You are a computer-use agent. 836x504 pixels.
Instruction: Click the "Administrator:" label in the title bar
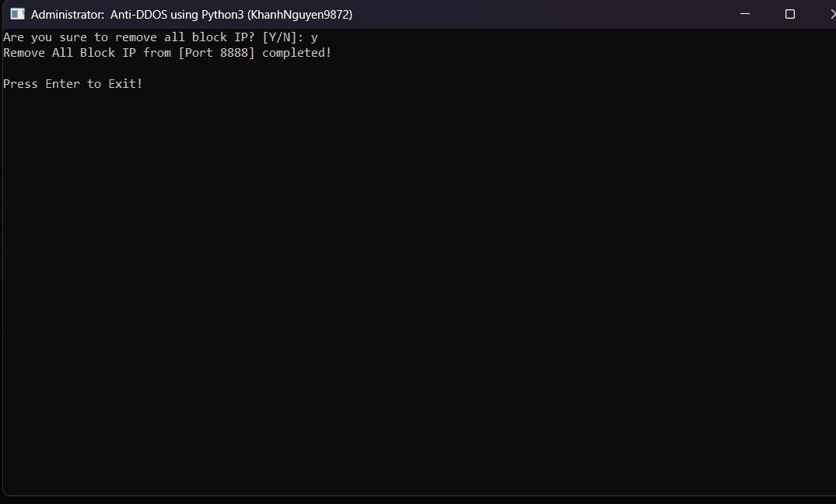pyautogui.click(x=67, y=15)
